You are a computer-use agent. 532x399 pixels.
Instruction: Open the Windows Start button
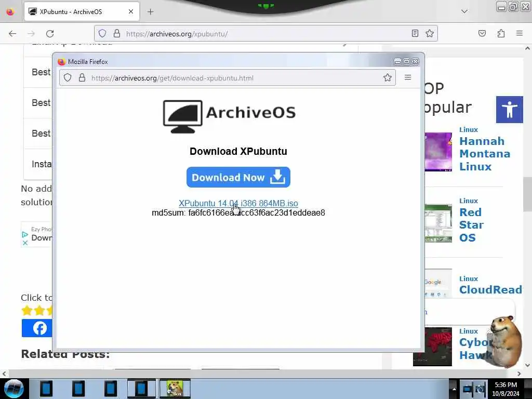click(x=14, y=389)
